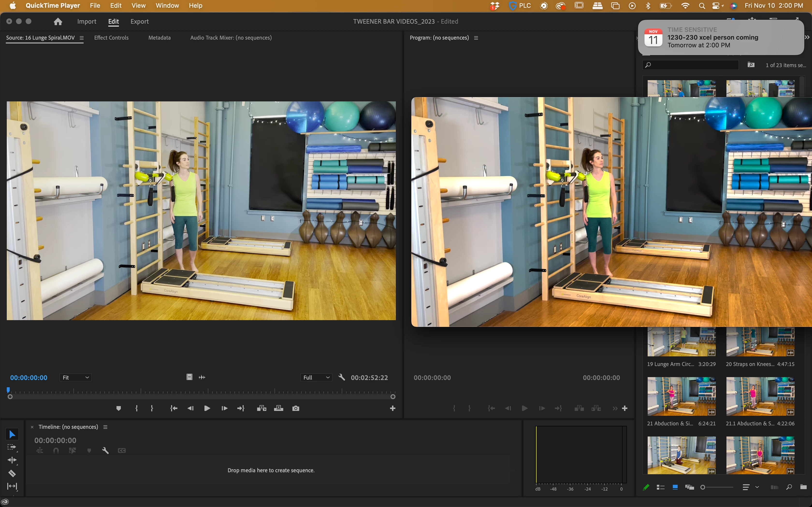812x507 pixels.
Task: Open the Full playback resolution dropdown
Action: tap(316, 378)
